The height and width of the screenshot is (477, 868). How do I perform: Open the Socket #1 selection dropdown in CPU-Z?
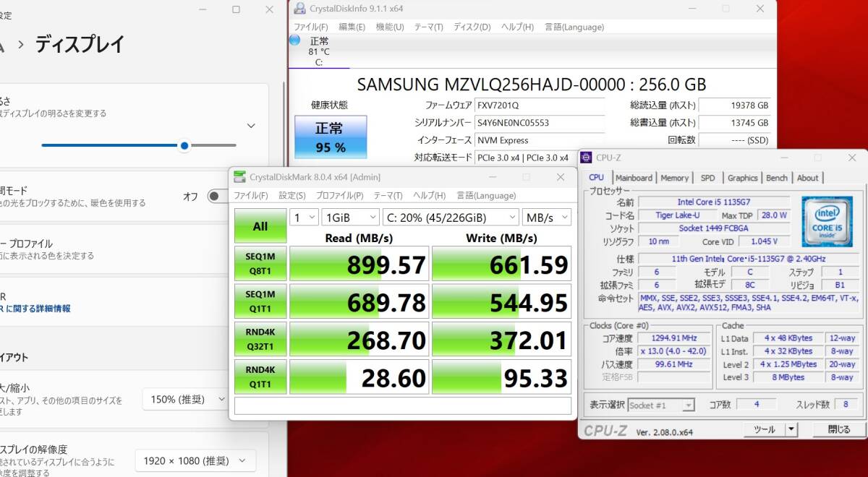[x=661, y=405]
